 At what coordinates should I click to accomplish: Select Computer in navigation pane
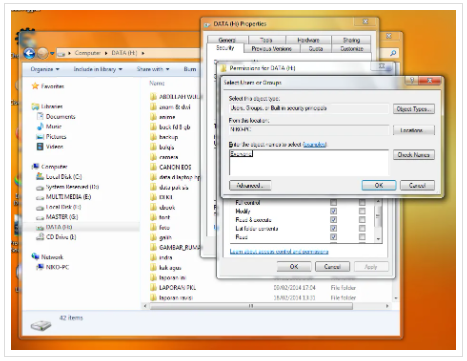50,167
